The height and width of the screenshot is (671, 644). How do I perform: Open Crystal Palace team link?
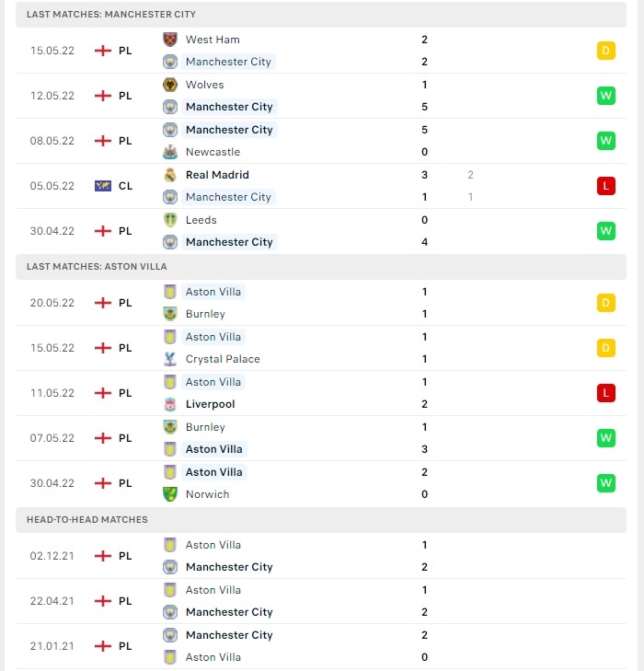pyautogui.click(x=223, y=359)
